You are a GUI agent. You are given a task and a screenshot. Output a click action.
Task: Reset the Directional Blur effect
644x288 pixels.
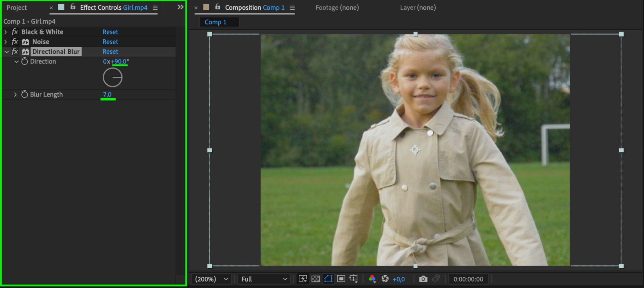(110, 52)
